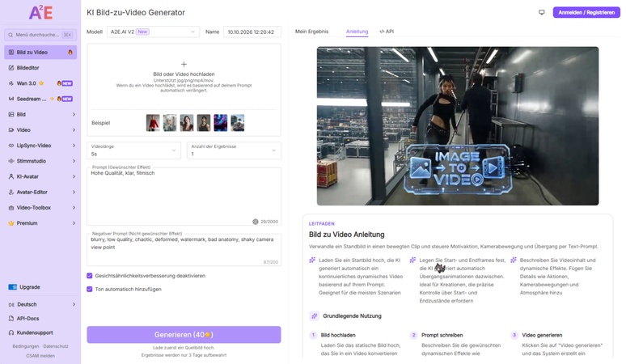Select fifth example thumbnail with neon colors
This screenshot has width=626, height=364.
coord(221,123)
